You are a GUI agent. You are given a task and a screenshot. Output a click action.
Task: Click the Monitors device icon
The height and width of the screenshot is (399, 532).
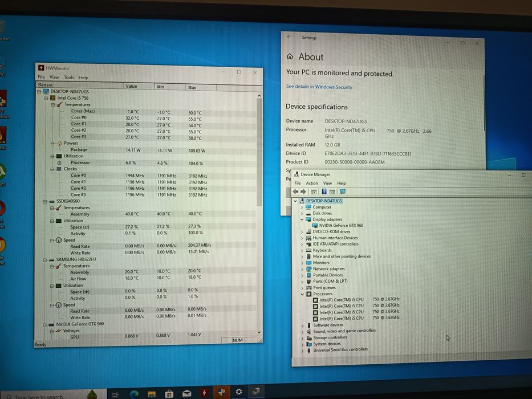(x=308, y=263)
